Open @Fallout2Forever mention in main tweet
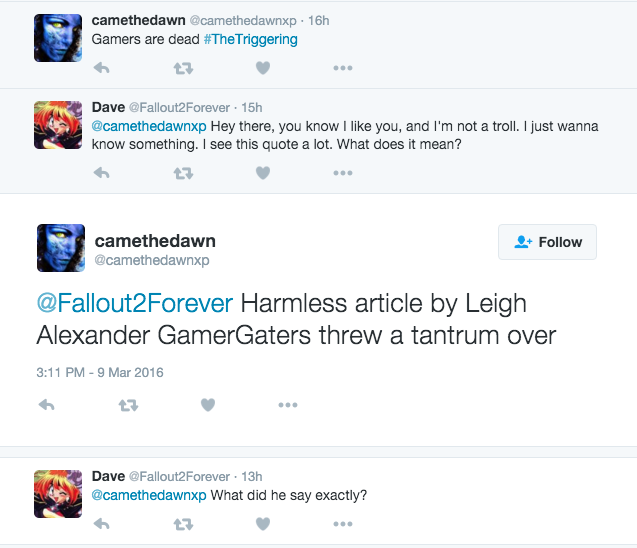637x548 pixels. coord(134,303)
